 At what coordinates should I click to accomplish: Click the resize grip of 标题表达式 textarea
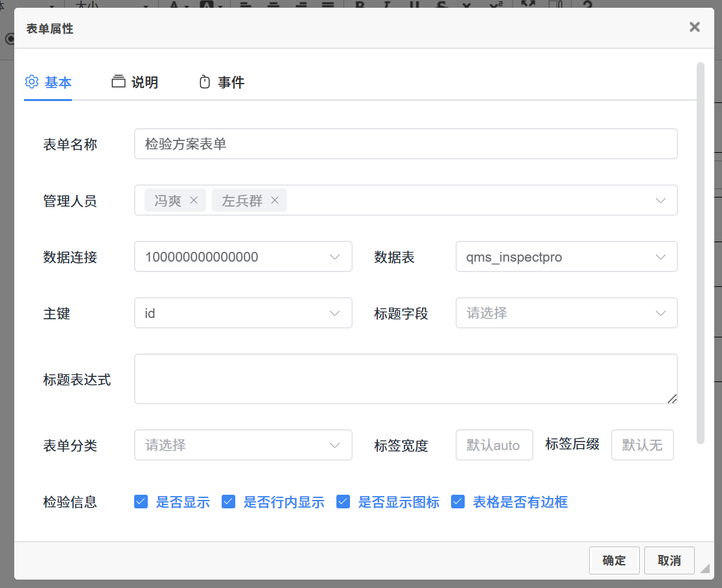(672, 399)
